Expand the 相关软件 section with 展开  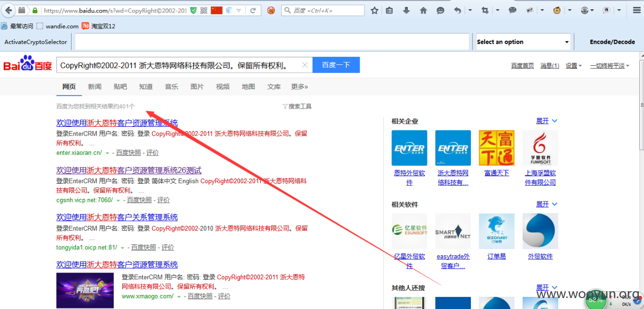pos(547,204)
